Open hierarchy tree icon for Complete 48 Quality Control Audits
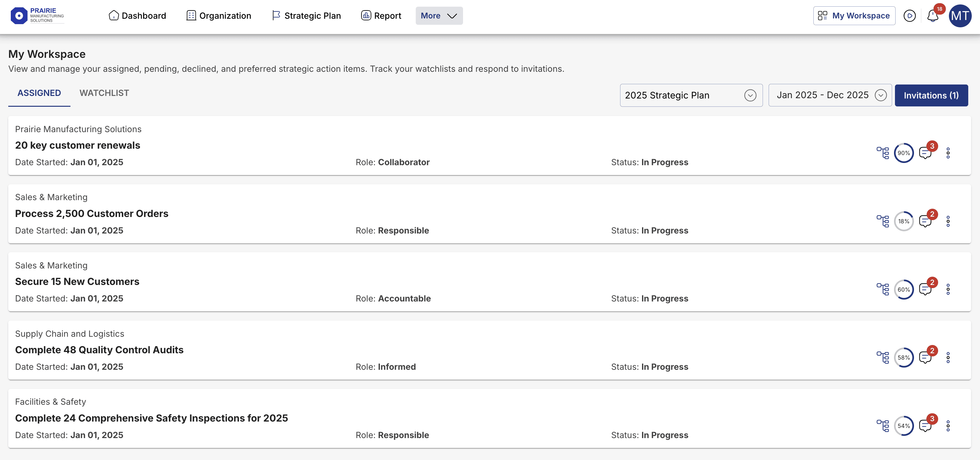This screenshot has width=980, height=460. click(x=883, y=358)
